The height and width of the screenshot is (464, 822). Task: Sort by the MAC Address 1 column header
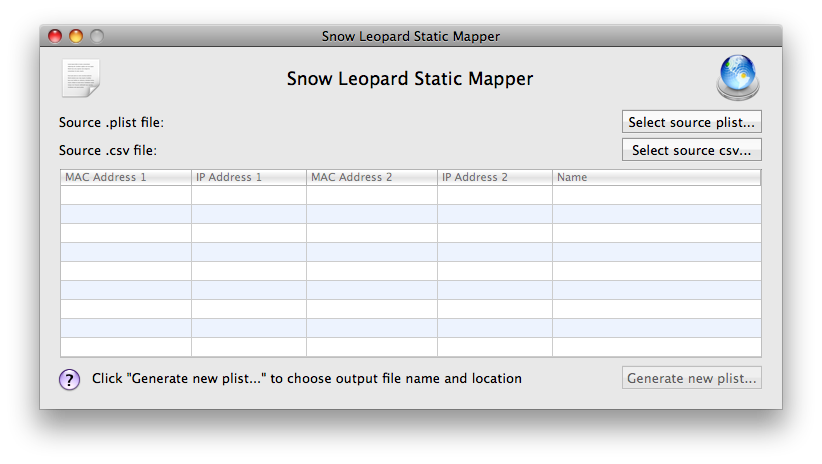[x=126, y=177]
